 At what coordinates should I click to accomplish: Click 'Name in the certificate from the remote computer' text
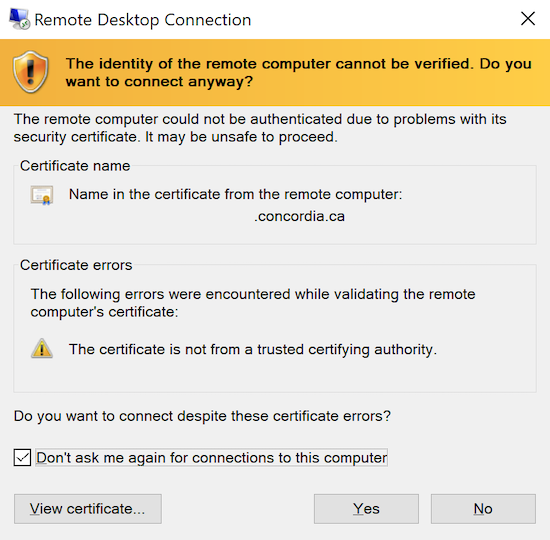235,194
